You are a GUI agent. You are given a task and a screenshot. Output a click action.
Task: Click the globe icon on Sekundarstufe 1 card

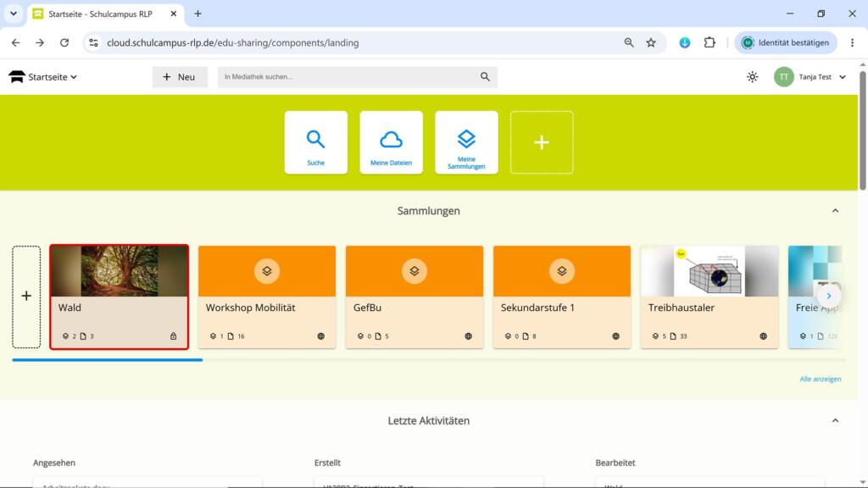[x=615, y=335]
